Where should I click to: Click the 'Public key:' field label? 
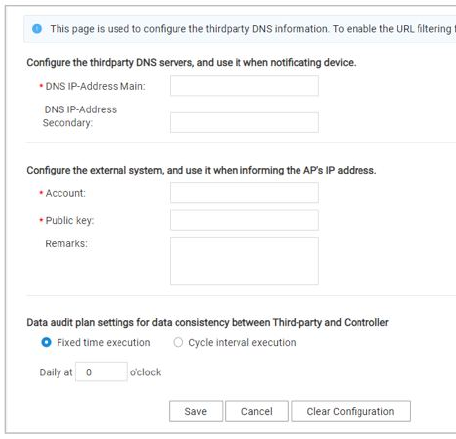(x=70, y=220)
